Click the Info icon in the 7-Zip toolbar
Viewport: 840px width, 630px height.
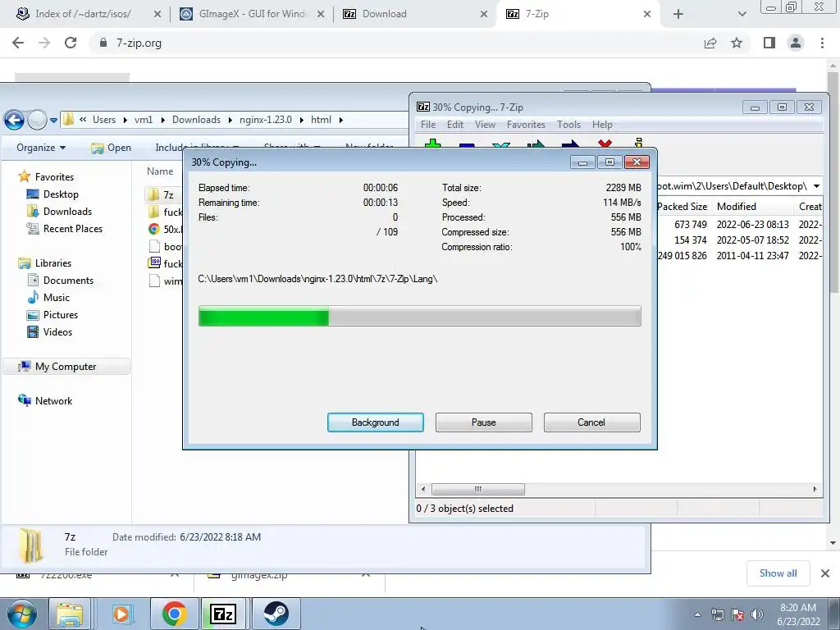pos(638,144)
